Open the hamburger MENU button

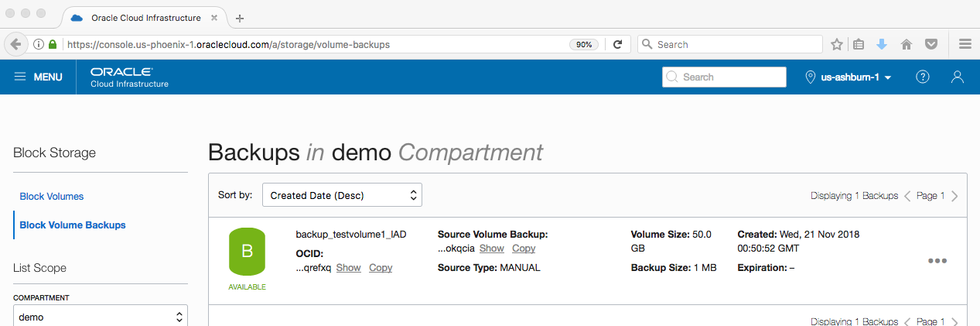tap(38, 77)
